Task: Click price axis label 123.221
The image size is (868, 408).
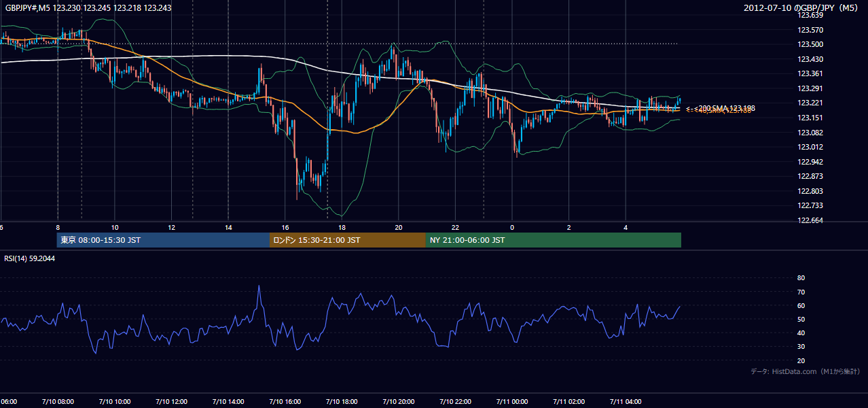Action: click(810, 103)
